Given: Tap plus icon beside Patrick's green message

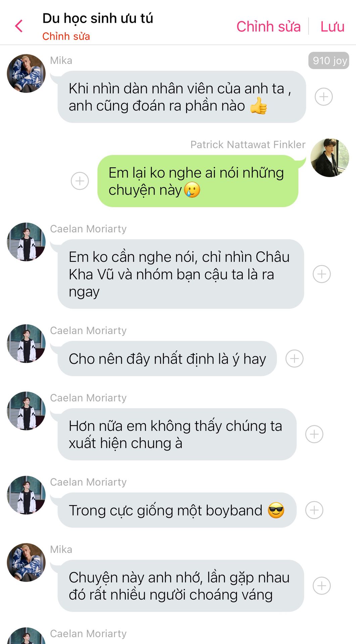Looking at the screenshot, I should point(80,181).
